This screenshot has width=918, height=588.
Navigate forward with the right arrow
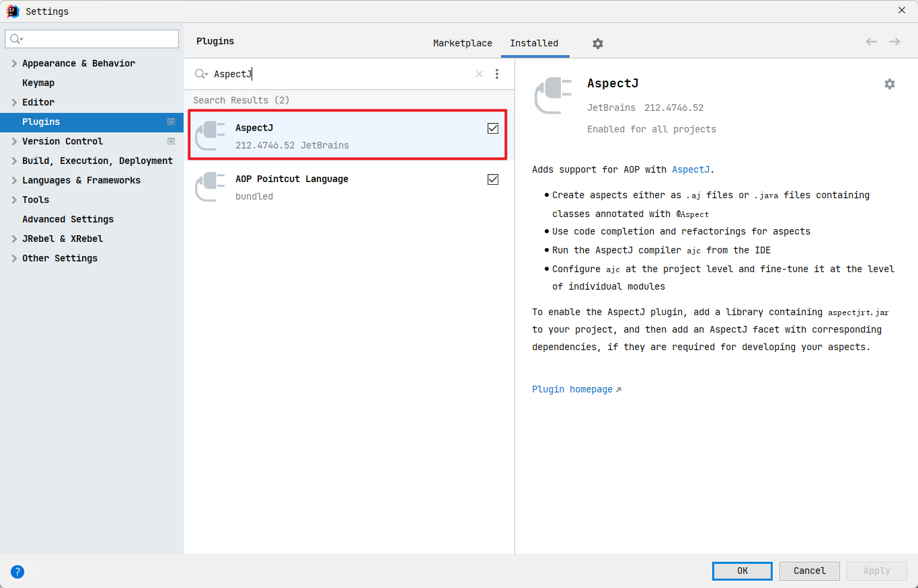pos(894,42)
